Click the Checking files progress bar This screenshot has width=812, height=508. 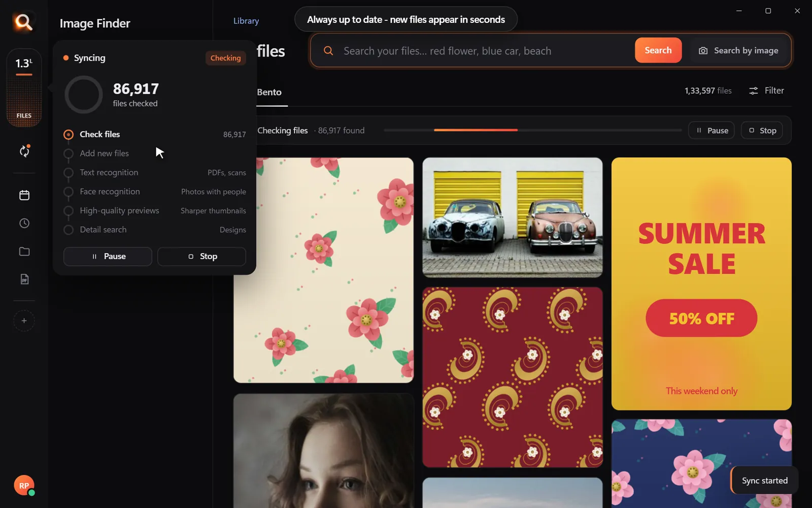click(x=533, y=130)
